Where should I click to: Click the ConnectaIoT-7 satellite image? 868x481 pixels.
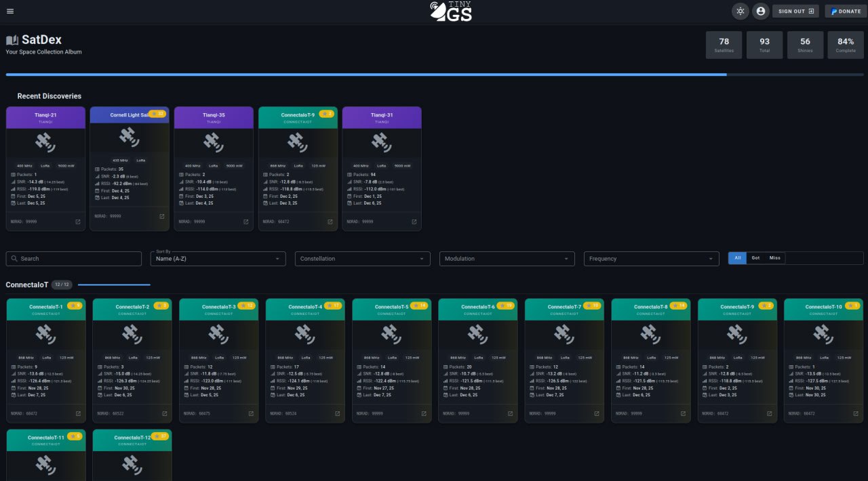point(565,334)
